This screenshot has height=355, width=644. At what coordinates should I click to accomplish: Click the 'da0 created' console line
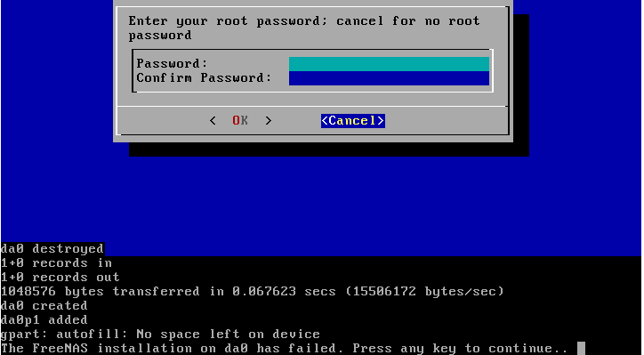pyautogui.click(x=44, y=306)
